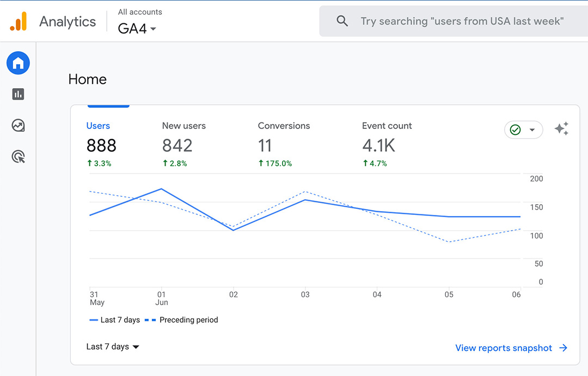Click the search magnifying glass icon
The width and height of the screenshot is (588, 376).
click(x=342, y=21)
